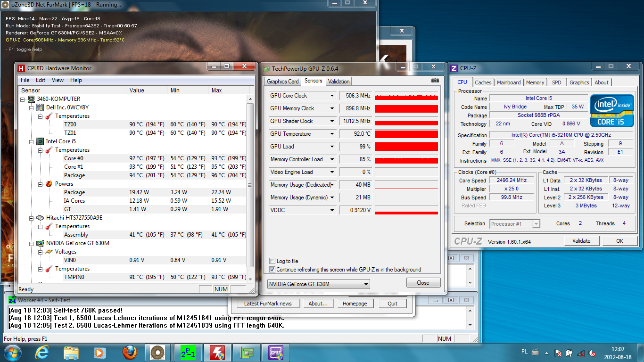This screenshot has height=362, width=644.
Task: Switch to GPU-Z Validation tab
Action: [339, 82]
